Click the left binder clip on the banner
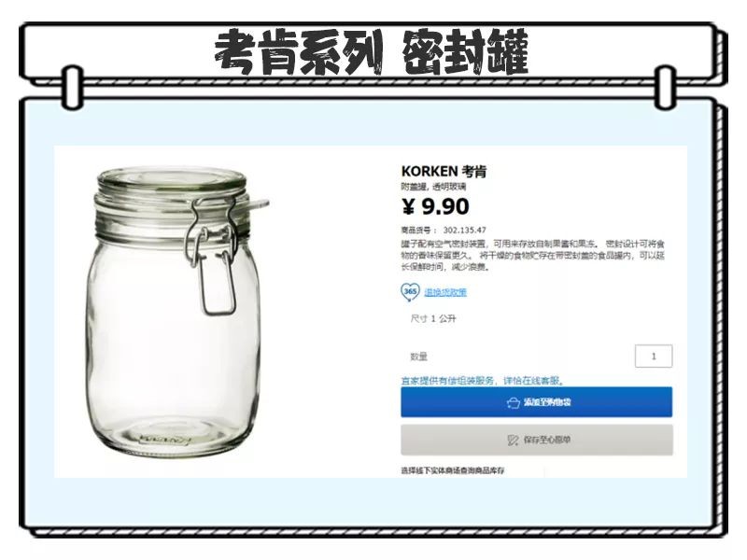Screen dimensions: 747x560 (x=73, y=87)
